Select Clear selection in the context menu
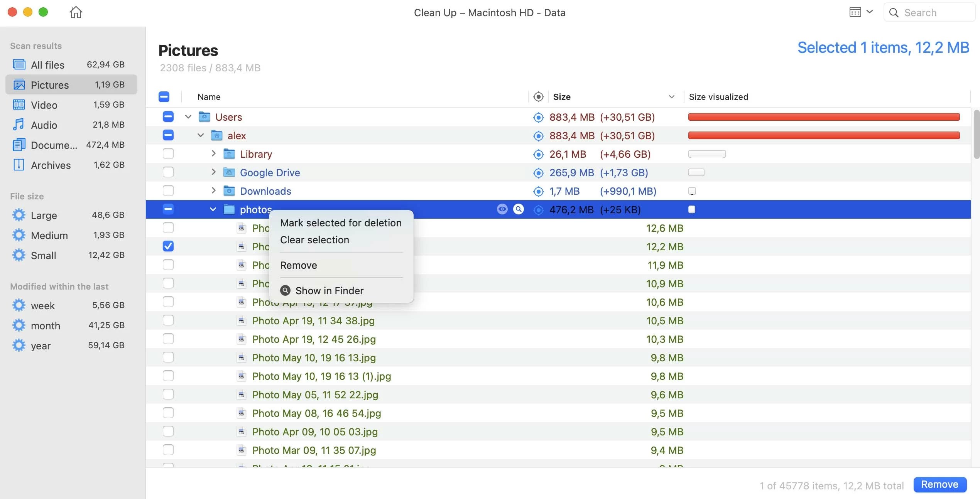980x499 pixels. click(x=314, y=239)
